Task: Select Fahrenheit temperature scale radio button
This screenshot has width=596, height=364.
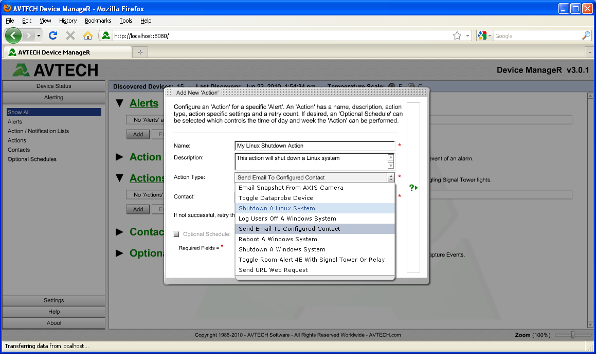Action: [x=392, y=86]
